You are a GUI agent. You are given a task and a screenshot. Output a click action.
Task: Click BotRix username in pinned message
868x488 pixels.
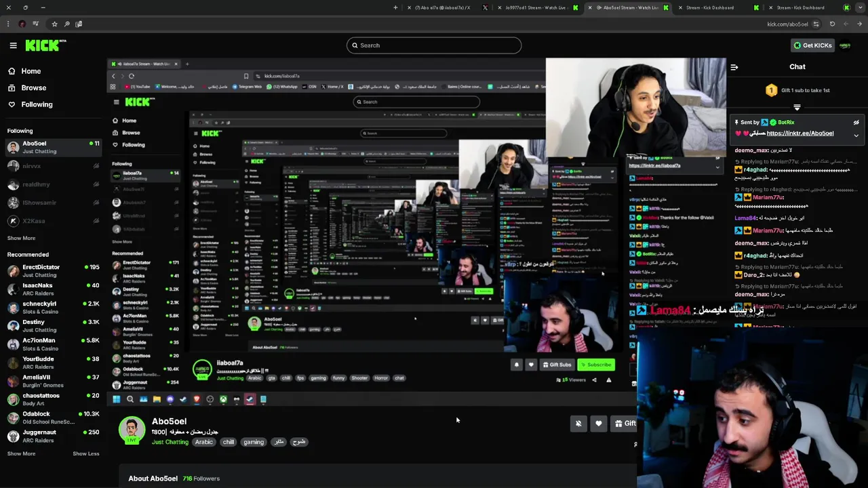click(x=786, y=123)
